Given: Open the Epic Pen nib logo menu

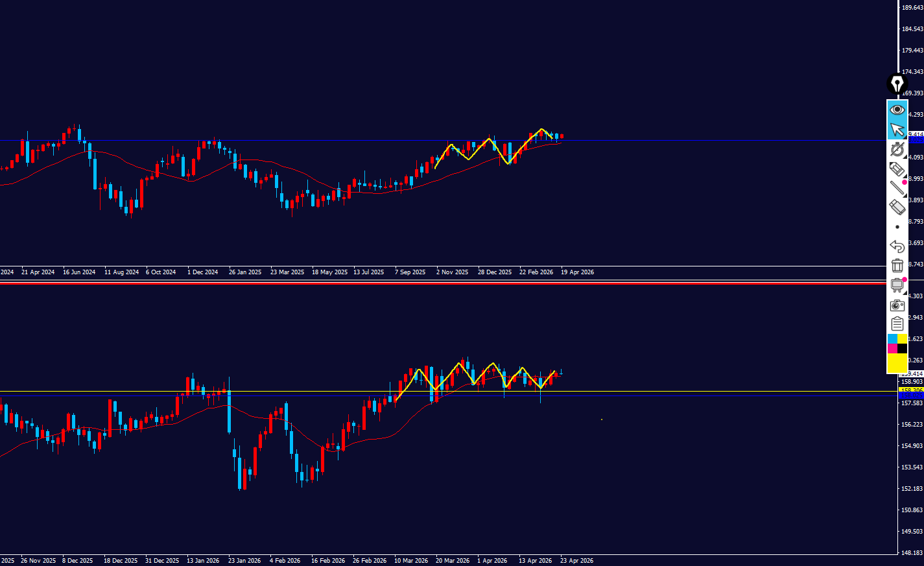Looking at the screenshot, I should [x=897, y=84].
